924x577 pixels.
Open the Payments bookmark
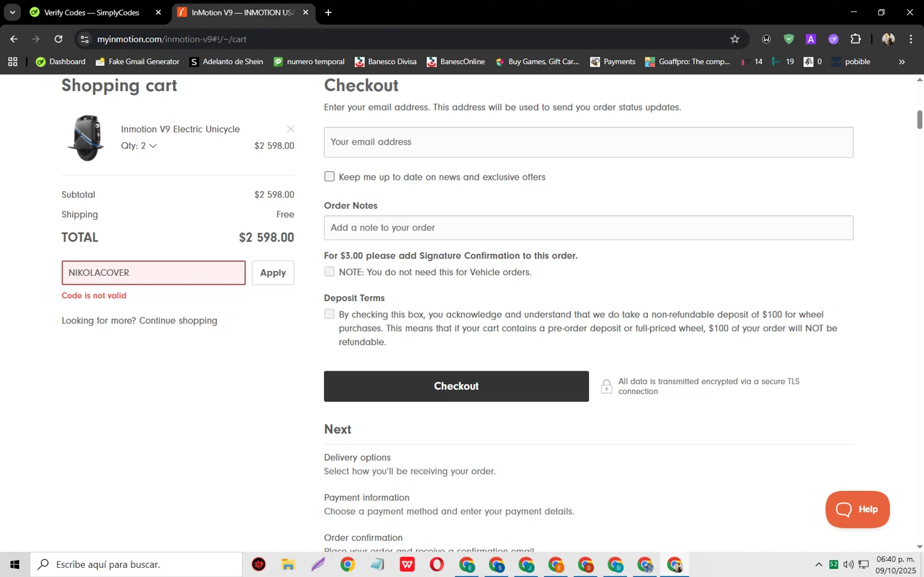(x=612, y=62)
